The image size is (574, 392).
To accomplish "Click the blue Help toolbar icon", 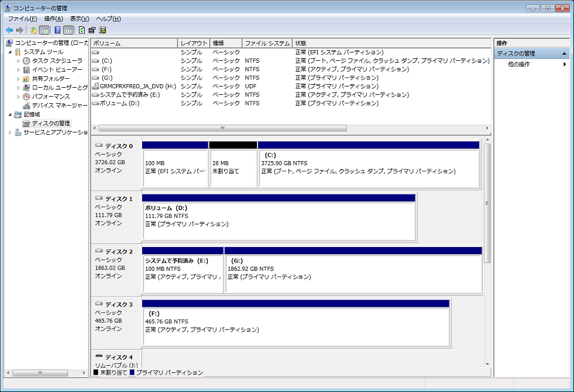I will 57,30.
